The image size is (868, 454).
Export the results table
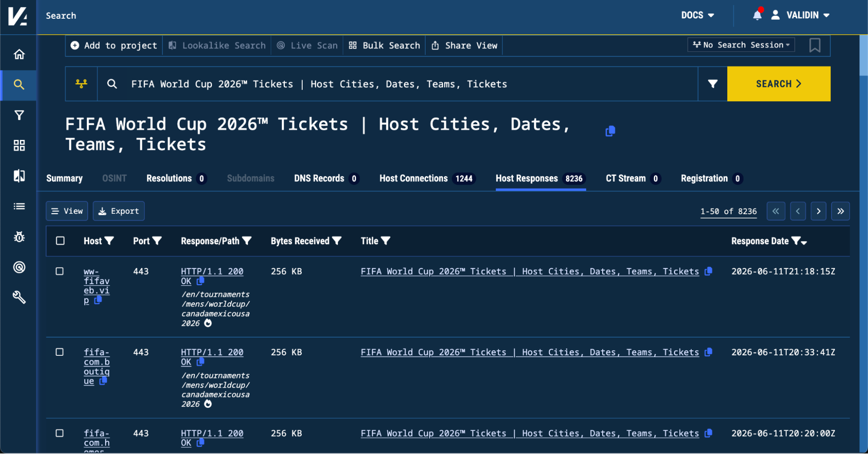(119, 211)
